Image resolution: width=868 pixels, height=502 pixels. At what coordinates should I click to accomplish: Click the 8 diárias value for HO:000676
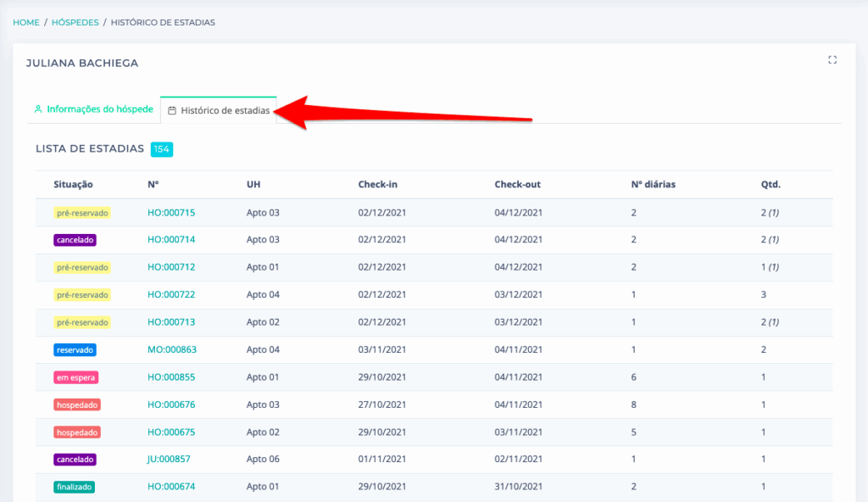tap(634, 404)
